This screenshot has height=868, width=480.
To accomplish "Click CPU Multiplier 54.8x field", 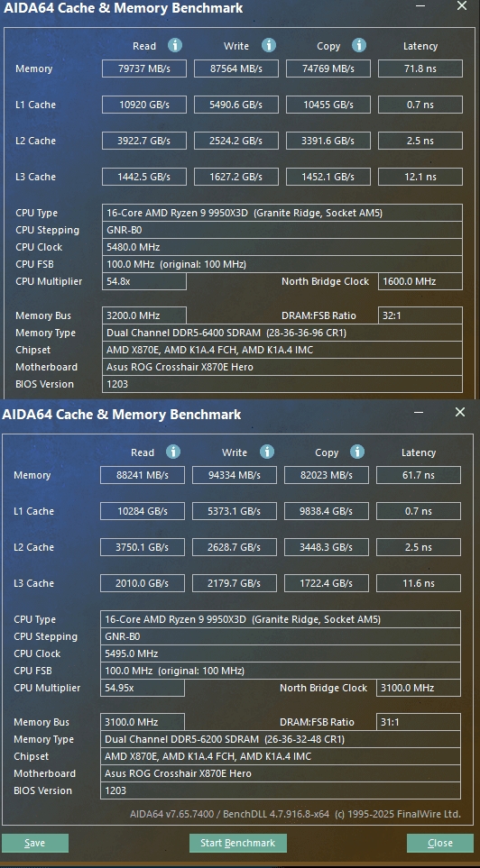I will tap(144, 281).
